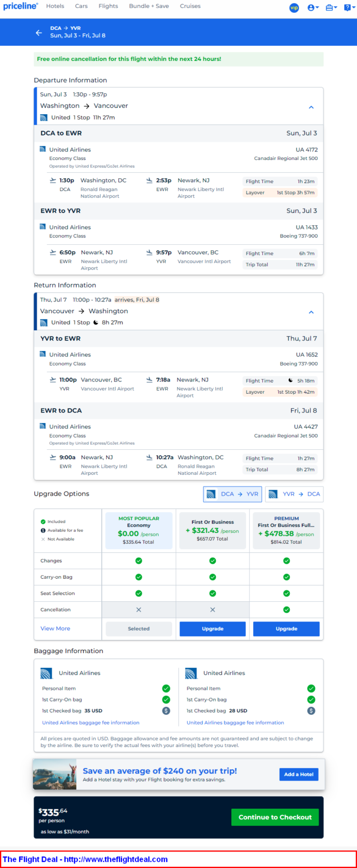Click the United logo in right baggage column

[191, 673]
